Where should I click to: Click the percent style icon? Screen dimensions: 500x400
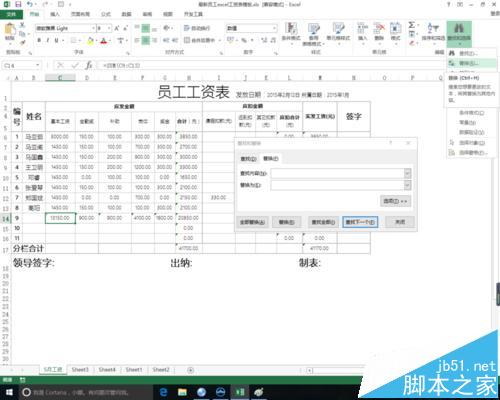pyautogui.click(x=244, y=40)
